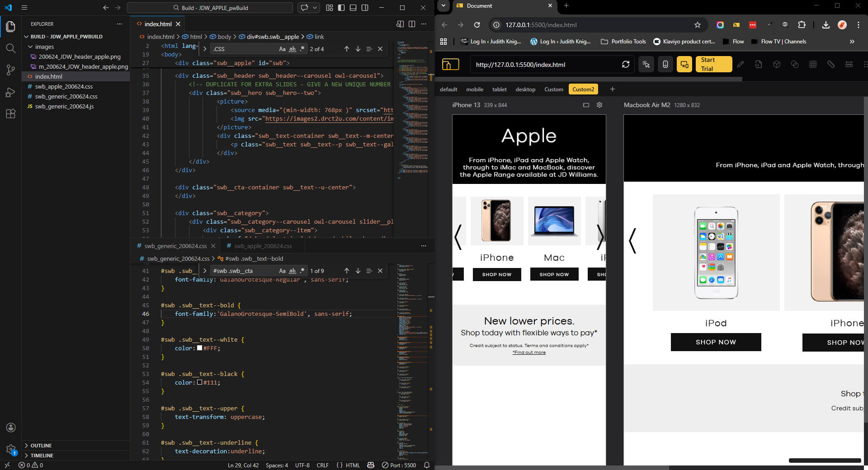The height and width of the screenshot is (470, 868).
Task: Select the tablet device preset tab
Action: (x=499, y=89)
